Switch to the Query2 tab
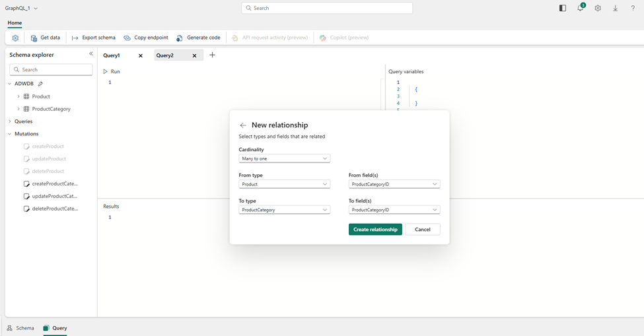 165,56
